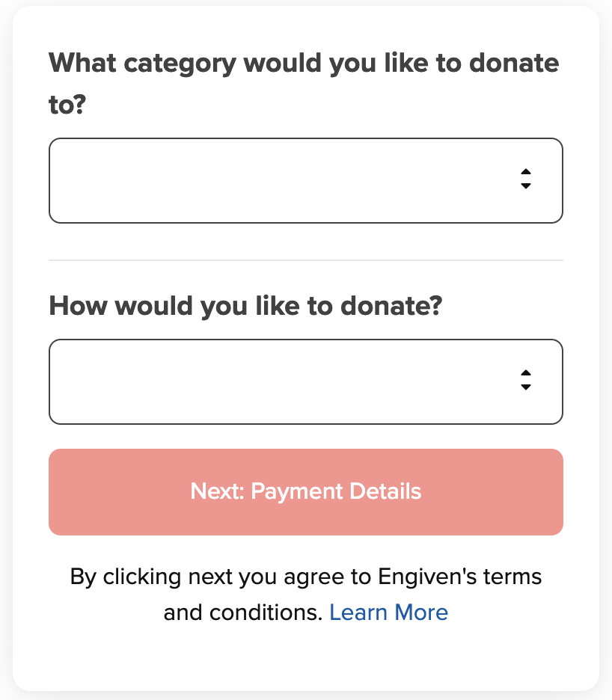612x700 pixels.
Task: Click the down arrow in donation method selector
Action: [526, 387]
